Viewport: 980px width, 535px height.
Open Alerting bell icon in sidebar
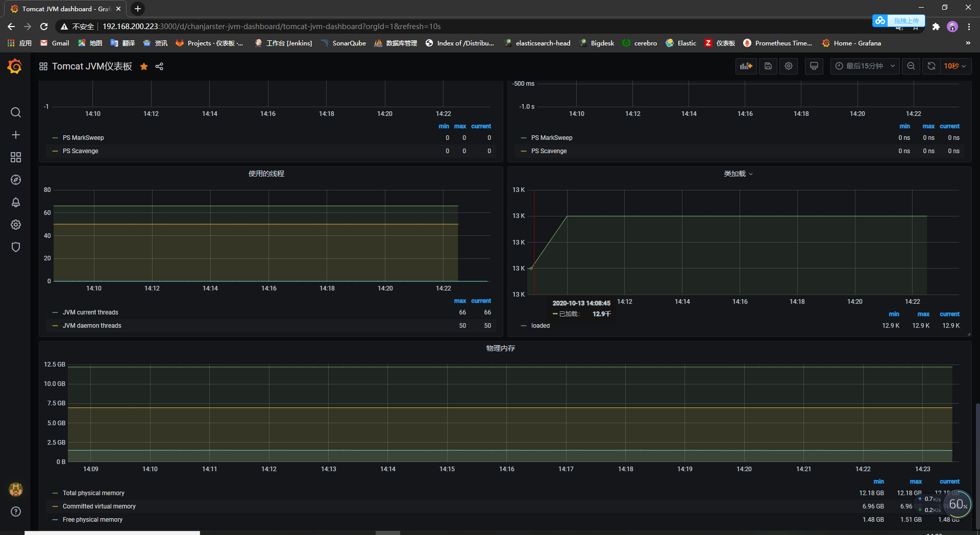click(16, 202)
